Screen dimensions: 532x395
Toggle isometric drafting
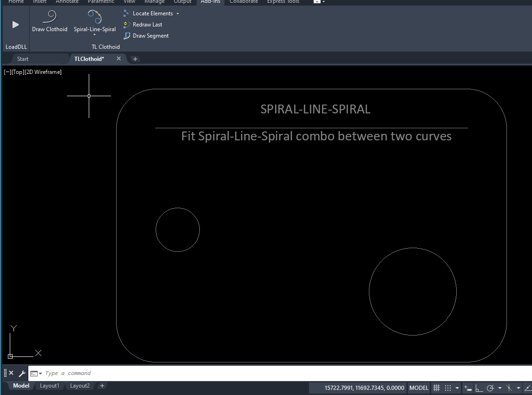pyautogui.click(x=509, y=388)
